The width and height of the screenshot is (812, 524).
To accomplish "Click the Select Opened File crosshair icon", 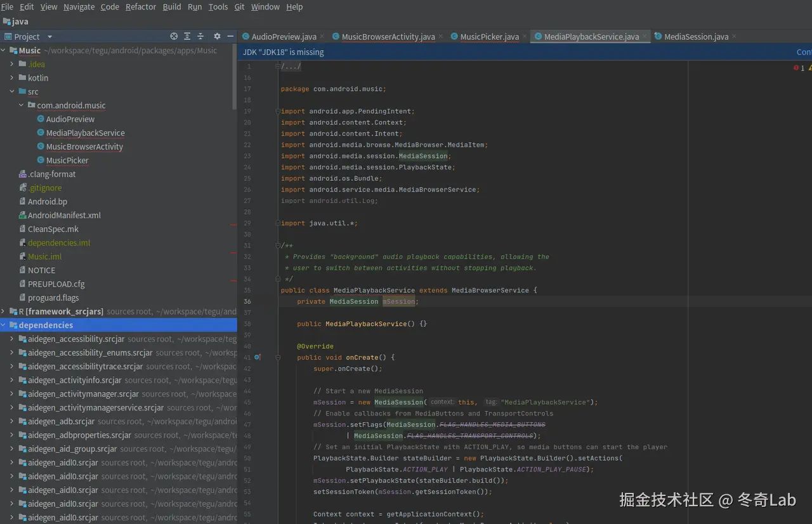I will (173, 36).
